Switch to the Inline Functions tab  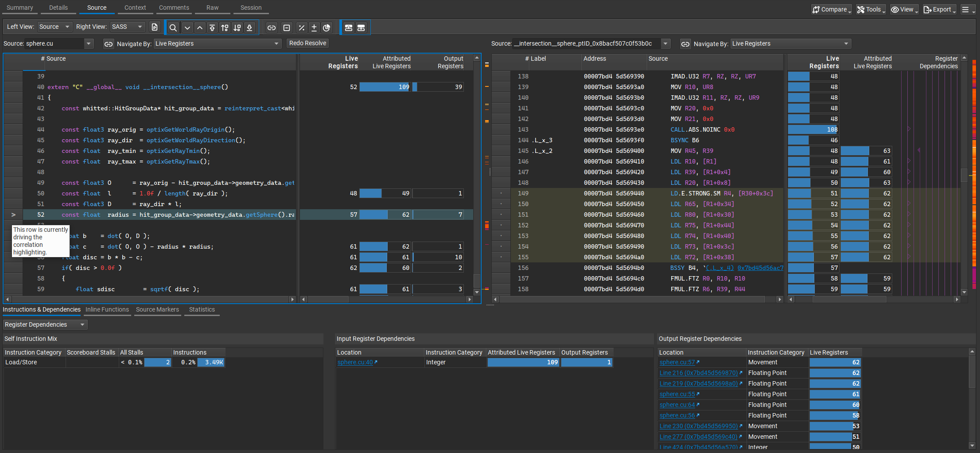coord(107,309)
